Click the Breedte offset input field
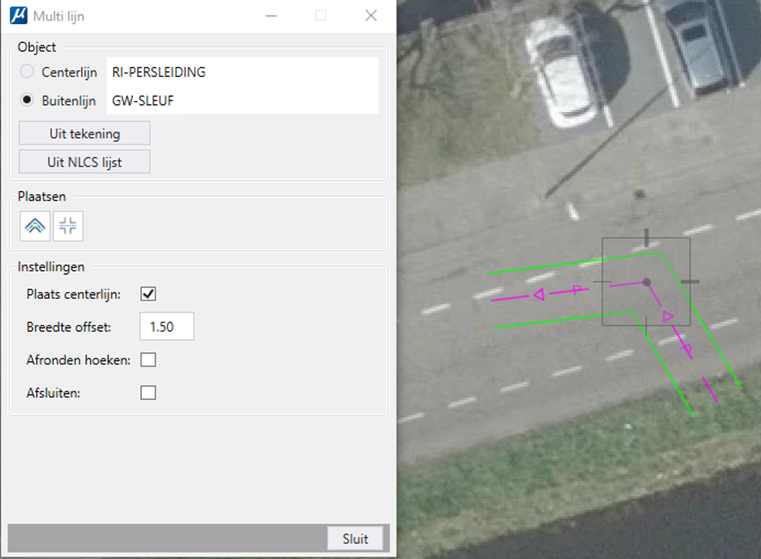Viewport: 761px width, 559px height. point(167,327)
